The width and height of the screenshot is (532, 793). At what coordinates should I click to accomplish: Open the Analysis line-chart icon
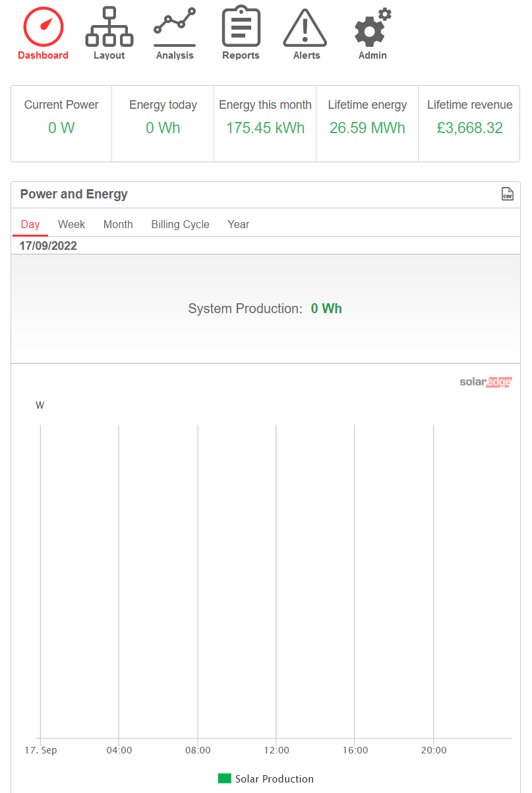[175, 27]
